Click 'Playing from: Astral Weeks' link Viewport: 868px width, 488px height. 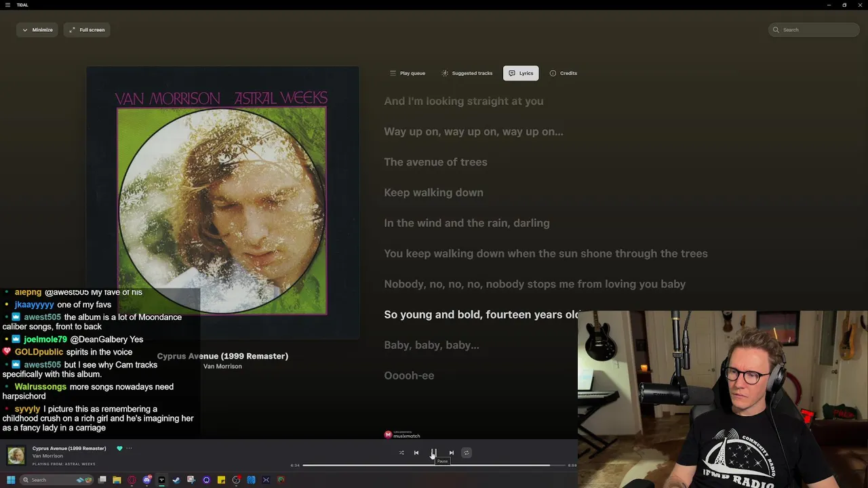tap(64, 464)
